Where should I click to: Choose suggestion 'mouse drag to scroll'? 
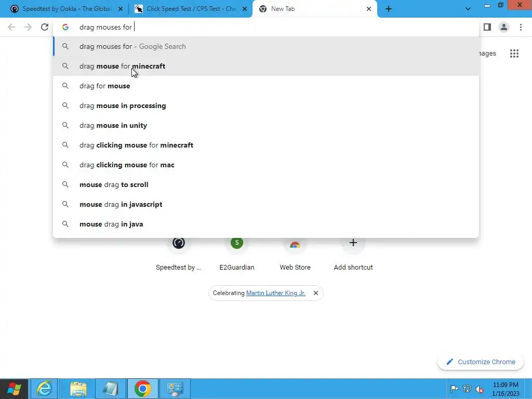[266, 184]
